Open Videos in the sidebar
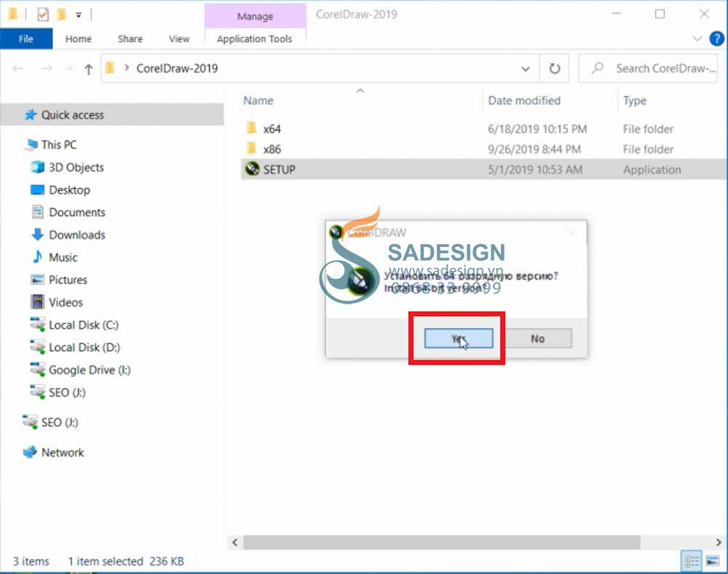Screen dimensions: 728x574 (x=66, y=302)
